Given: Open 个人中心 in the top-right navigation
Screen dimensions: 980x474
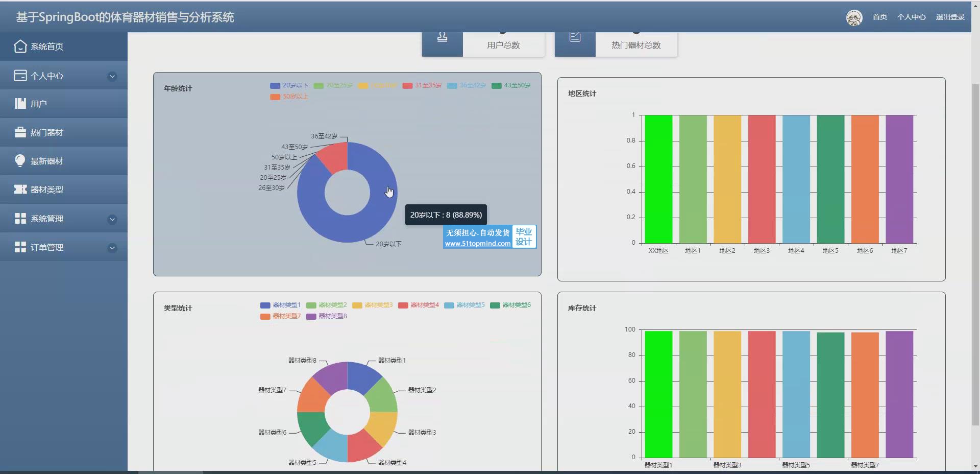Looking at the screenshot, I should (x=911, y=17).
